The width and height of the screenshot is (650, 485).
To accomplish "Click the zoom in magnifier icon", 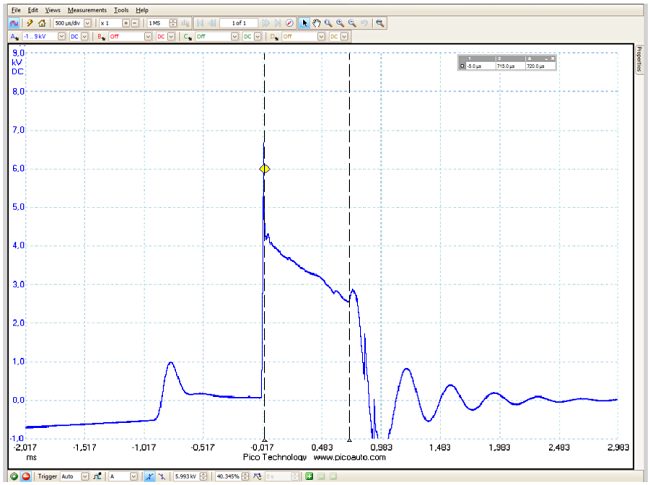I will pos(328,22).
